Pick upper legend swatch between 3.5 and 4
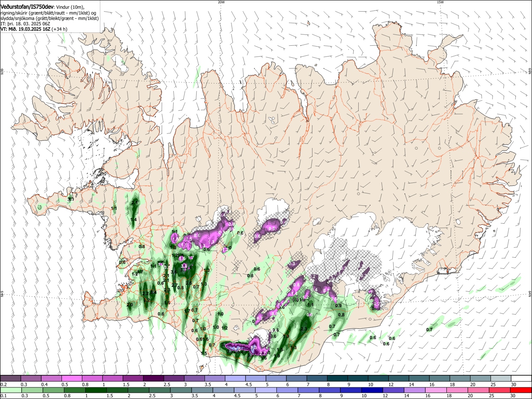The width and height of the screenshot is (532, 399). click(215, 379)
